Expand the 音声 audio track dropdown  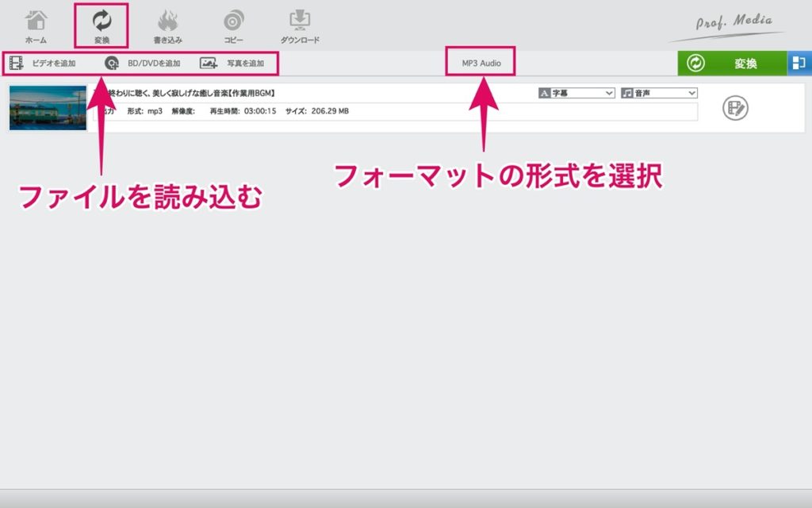coord(659,94)
